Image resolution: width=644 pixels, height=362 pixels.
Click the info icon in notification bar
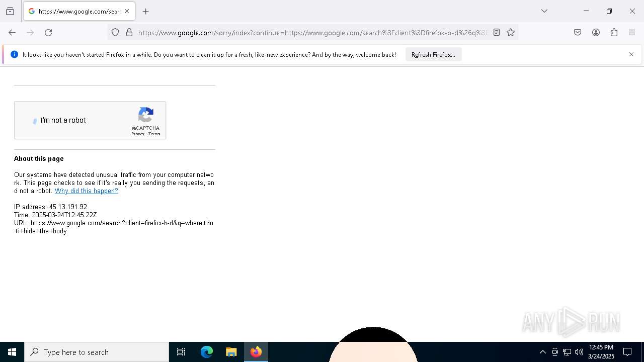(14, 54)
